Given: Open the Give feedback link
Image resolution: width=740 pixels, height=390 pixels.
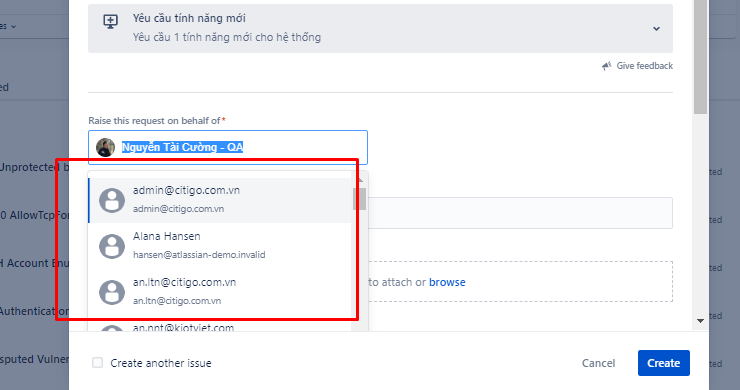Looking at the screenshot, I should pos(644,66).
